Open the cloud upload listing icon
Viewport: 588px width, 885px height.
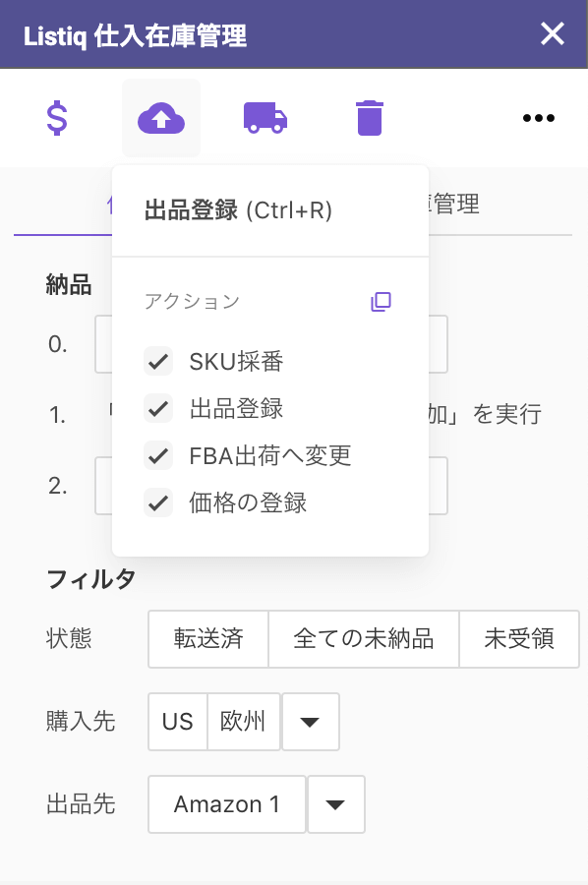(x=161, y=118)
